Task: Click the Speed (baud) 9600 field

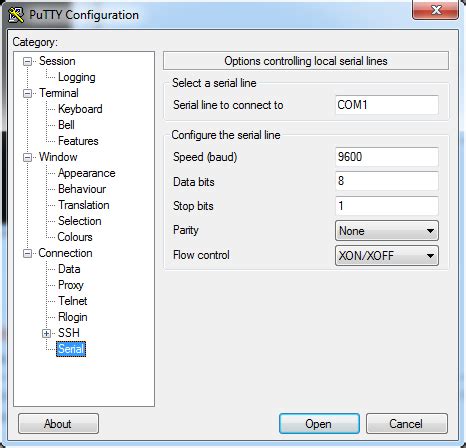Action: (x=387, y=157)
